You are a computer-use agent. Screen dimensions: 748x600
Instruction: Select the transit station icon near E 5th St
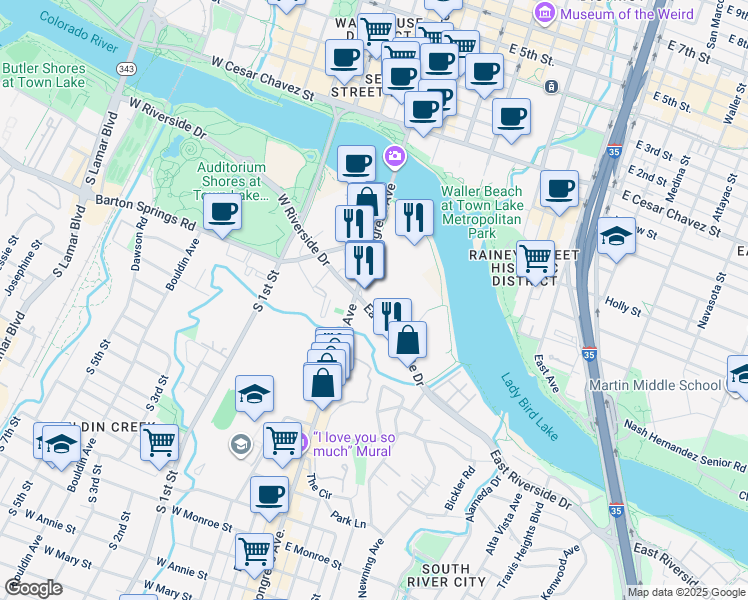551,87
